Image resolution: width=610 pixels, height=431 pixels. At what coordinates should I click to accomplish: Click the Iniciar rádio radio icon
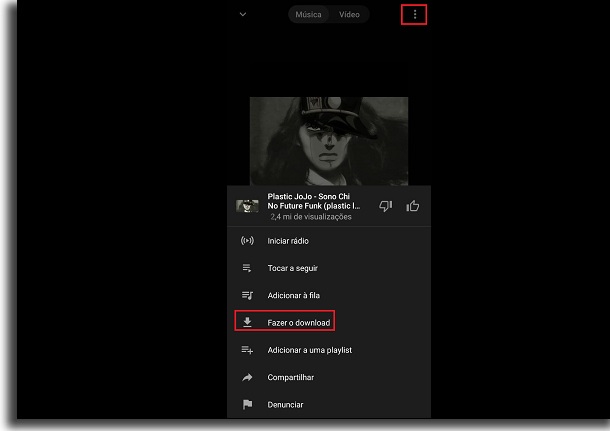click(x=247, y=241)
